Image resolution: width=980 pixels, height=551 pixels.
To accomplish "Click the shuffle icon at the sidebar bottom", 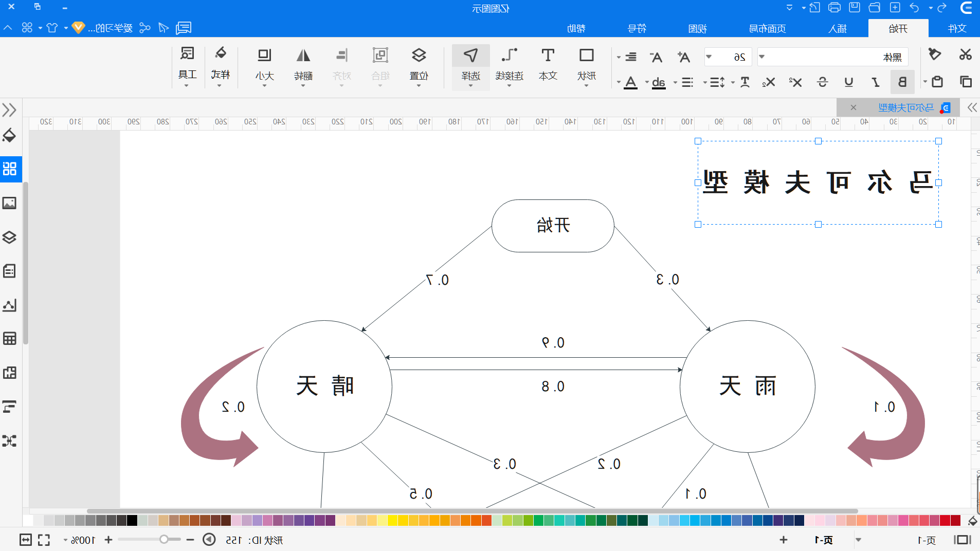I will coord(9,441).
